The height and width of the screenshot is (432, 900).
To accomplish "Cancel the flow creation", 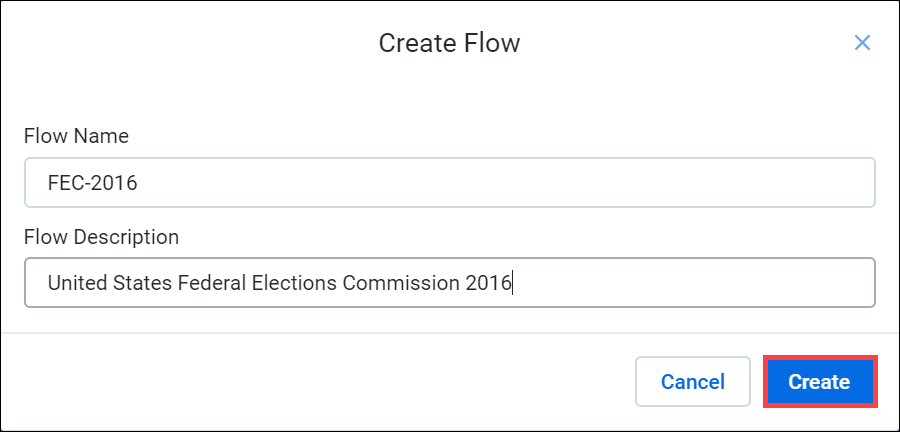I will [x=692, y=382].
